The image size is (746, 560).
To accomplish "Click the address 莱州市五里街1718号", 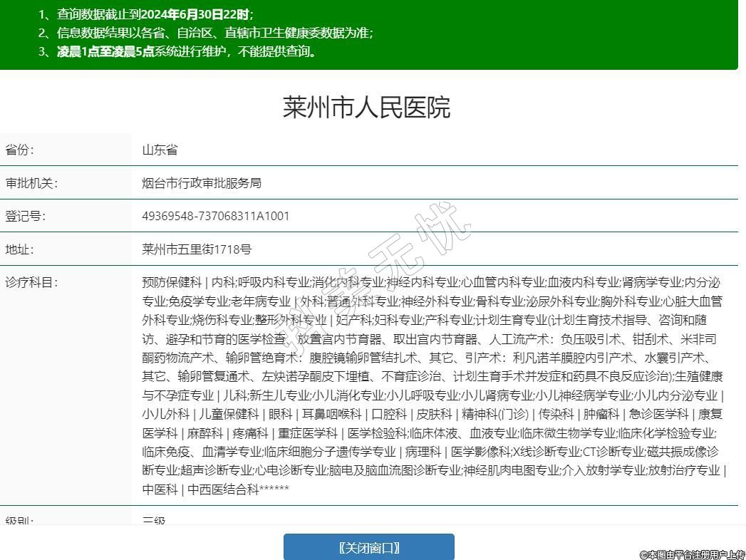I will (x=197, y=249).
